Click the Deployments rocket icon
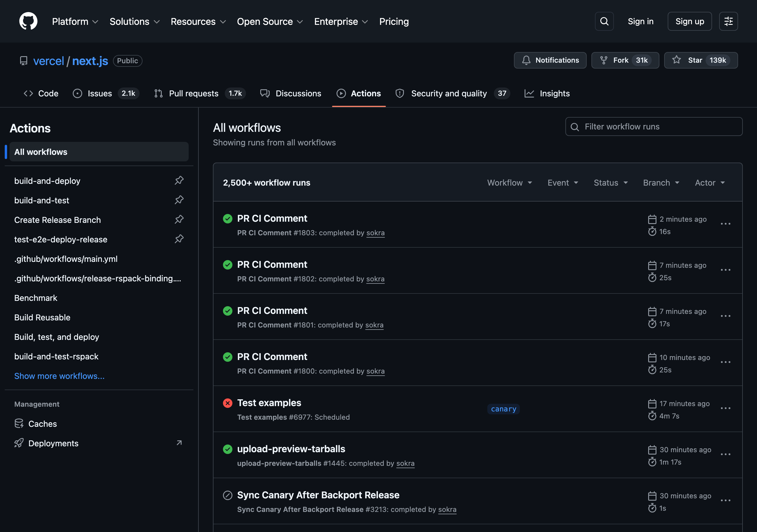Image resolution: width=757 pixels, height=532 pixels. [19, 443]
